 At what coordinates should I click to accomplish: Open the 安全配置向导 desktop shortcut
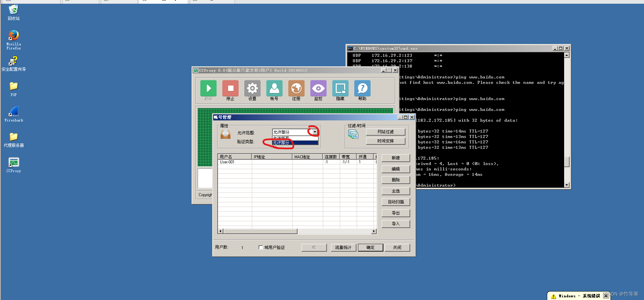pyautogui.click(x=14, y=61)
